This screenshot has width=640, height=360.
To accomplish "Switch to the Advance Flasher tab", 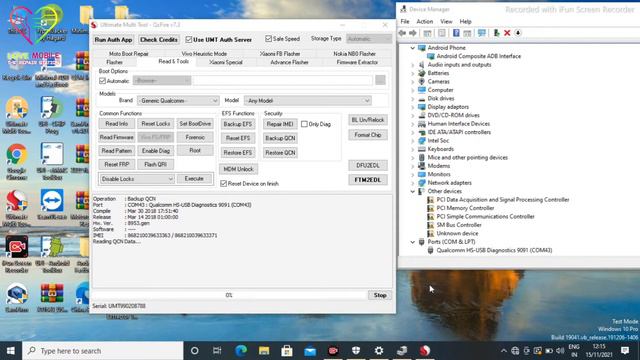I will (x=289, y=62).
